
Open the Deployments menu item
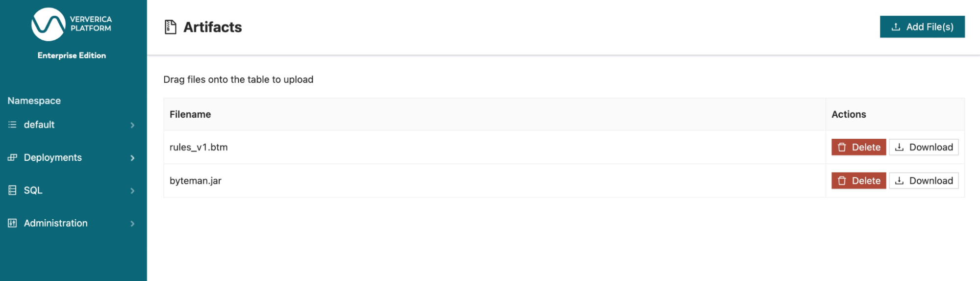point(52,157)
